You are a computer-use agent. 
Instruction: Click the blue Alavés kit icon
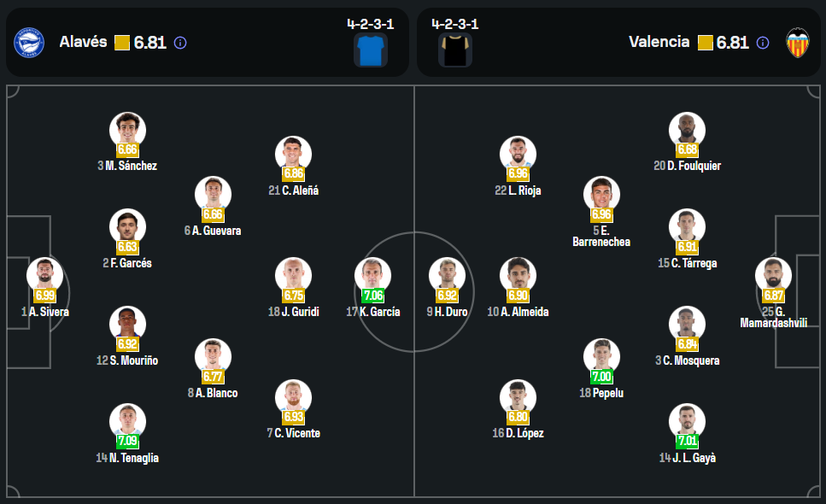pyautogui.click(x=370, y=50)
